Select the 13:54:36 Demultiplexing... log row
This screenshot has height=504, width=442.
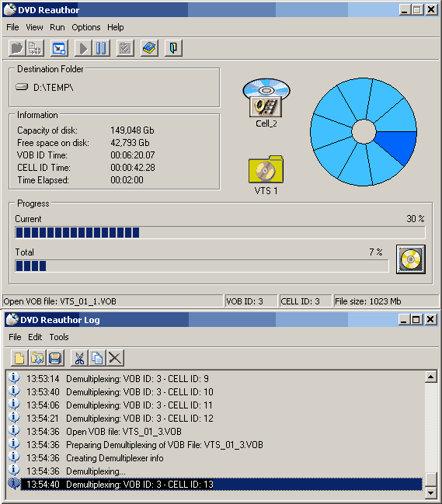coord(76,471)
